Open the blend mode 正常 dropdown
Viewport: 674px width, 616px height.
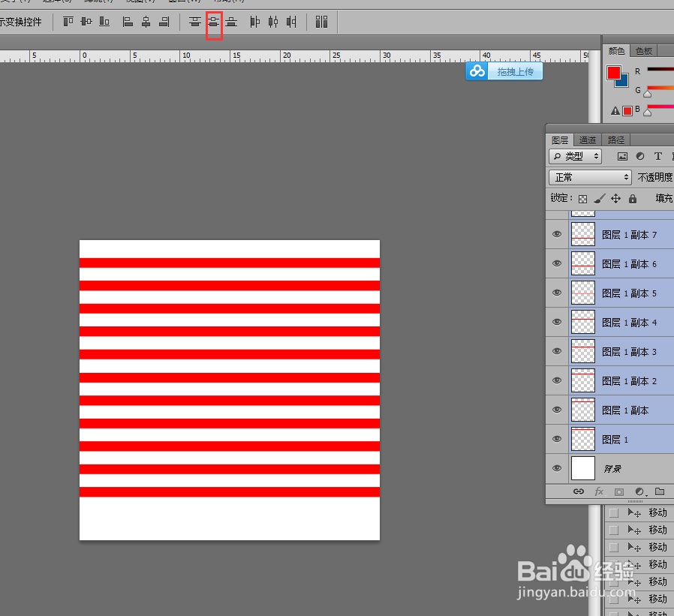coord(590,177)
